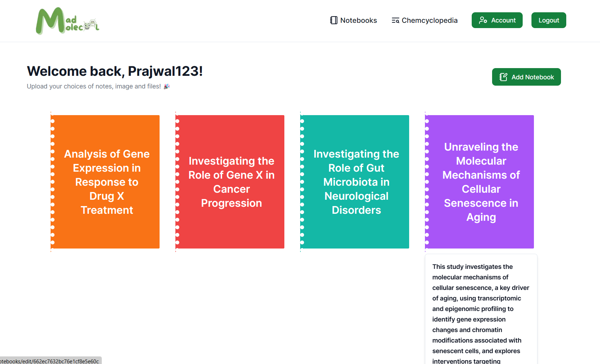Open the Gut Microbiota notebook
The image size is (600, 364).
[355, 182]
